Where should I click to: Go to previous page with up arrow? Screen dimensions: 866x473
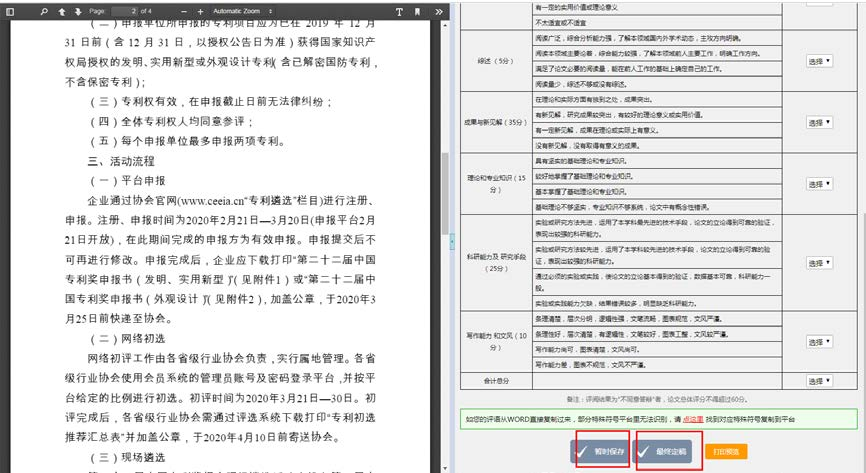[63, 11]
